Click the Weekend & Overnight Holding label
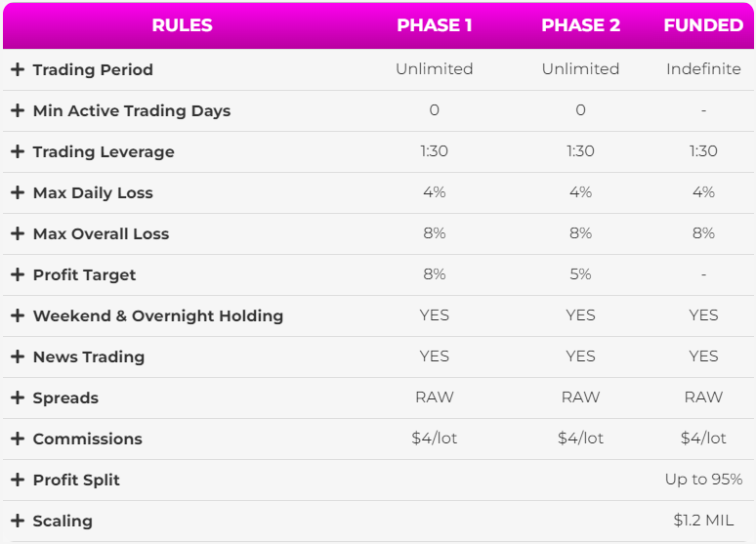Screen dimensions: 756x544 [158, 315]
